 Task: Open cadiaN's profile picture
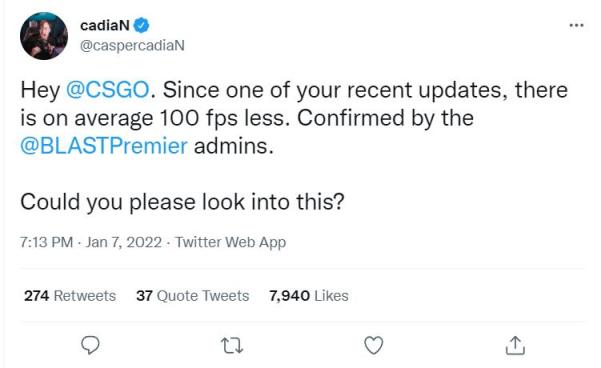(44, 36)
